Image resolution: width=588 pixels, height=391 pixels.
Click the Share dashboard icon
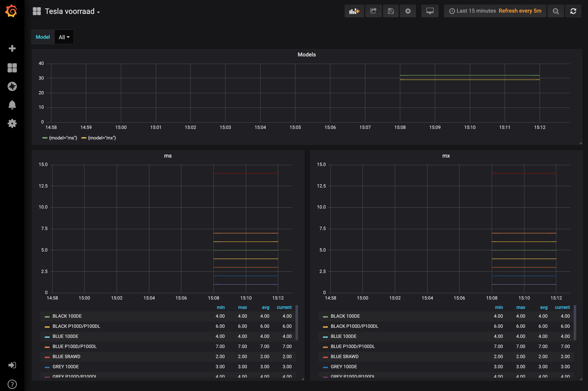point(373,11)
